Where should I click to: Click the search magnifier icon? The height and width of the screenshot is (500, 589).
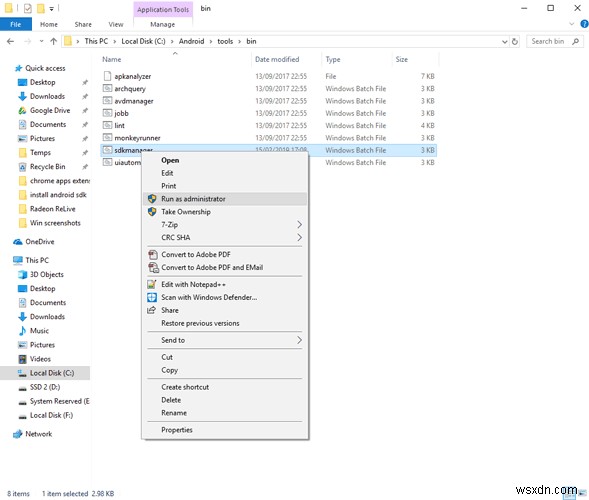575,41
